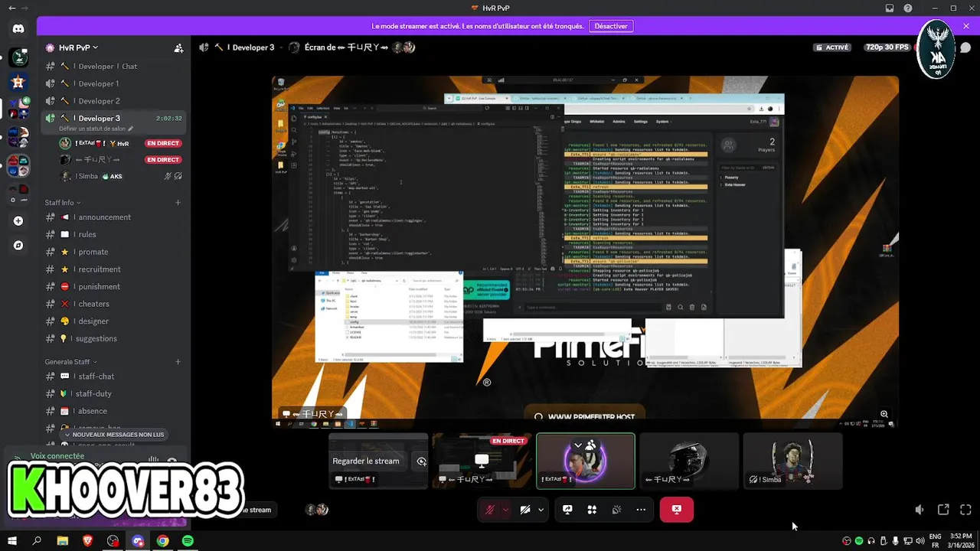
Task: Disconnect from call with red button
Action: 677,510
